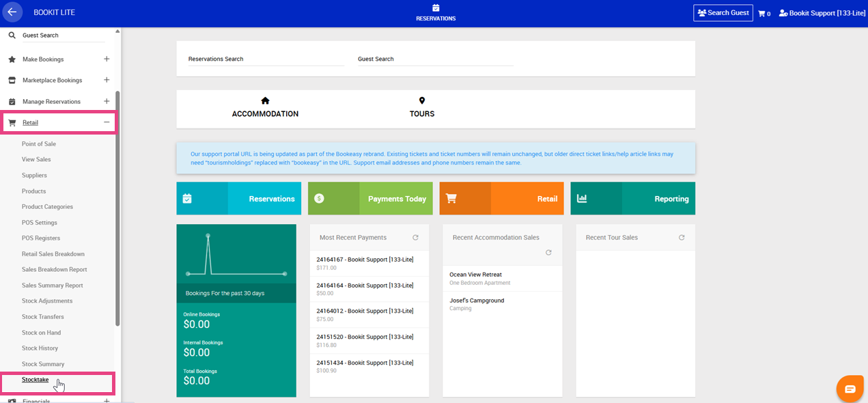Image resolution: width=868 pixels, height=403 pixels.
Task: Open Stock Transfers
Action: 43,317
